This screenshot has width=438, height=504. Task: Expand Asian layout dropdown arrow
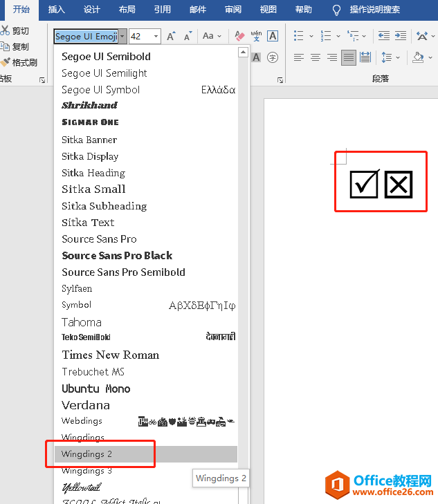tap(433, 36)
